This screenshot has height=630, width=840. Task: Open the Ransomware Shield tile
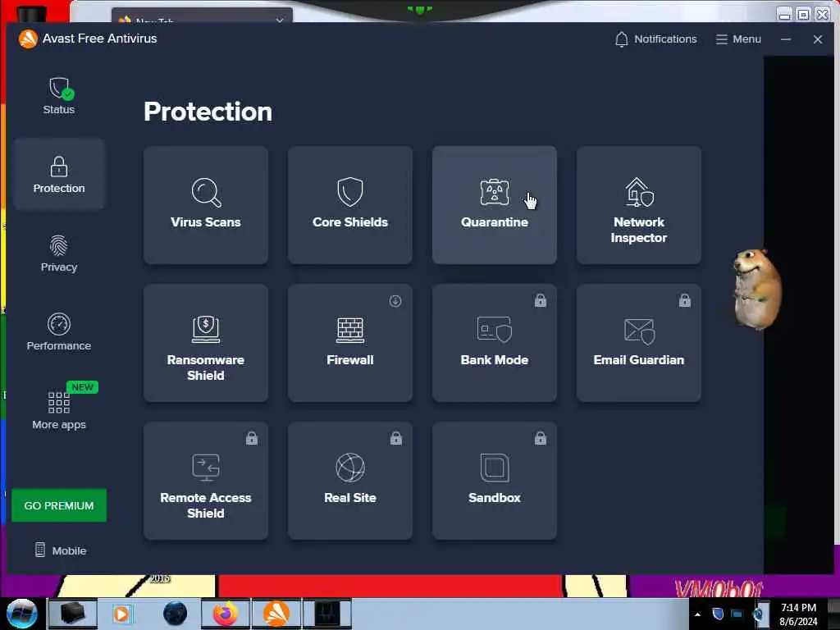click(206, 343)
